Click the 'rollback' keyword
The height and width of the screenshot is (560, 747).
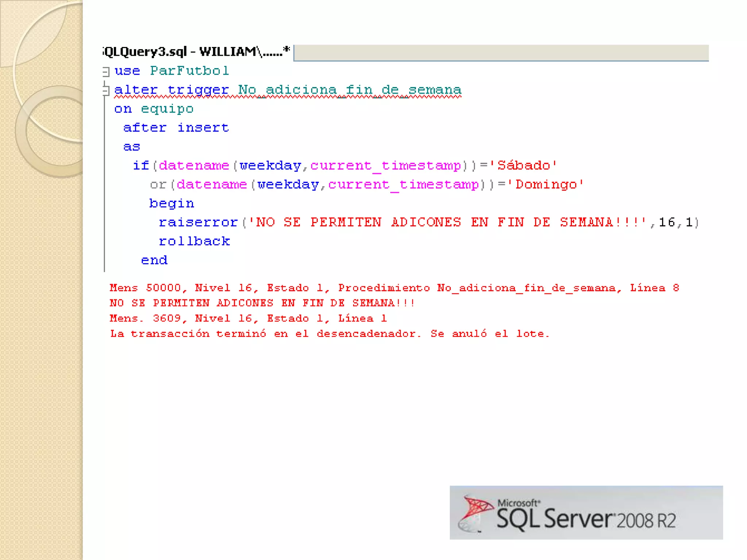(x=194, y=241)
